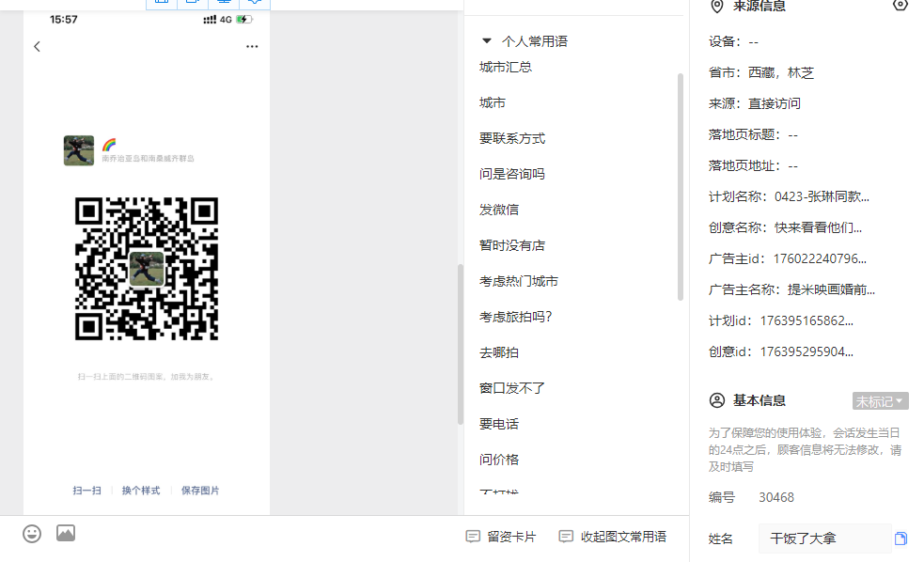Click the eye icon in the 来源信息 header
This screenshot has width=924, height=562.
[901, 6]
